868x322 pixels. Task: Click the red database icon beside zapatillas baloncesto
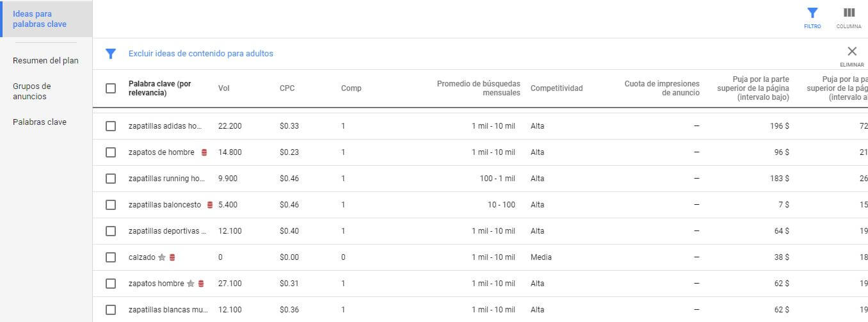(x=209, y=205)
